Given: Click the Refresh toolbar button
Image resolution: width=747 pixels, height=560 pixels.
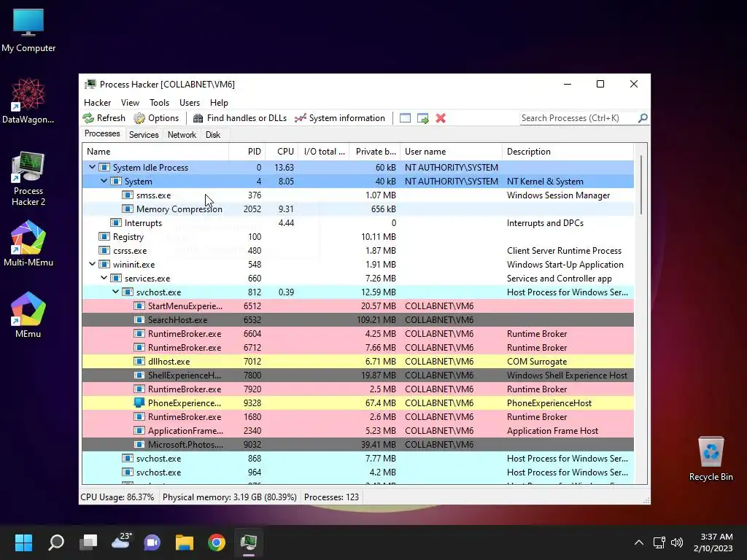Looking at the screenshot, I should click(104, 118).
